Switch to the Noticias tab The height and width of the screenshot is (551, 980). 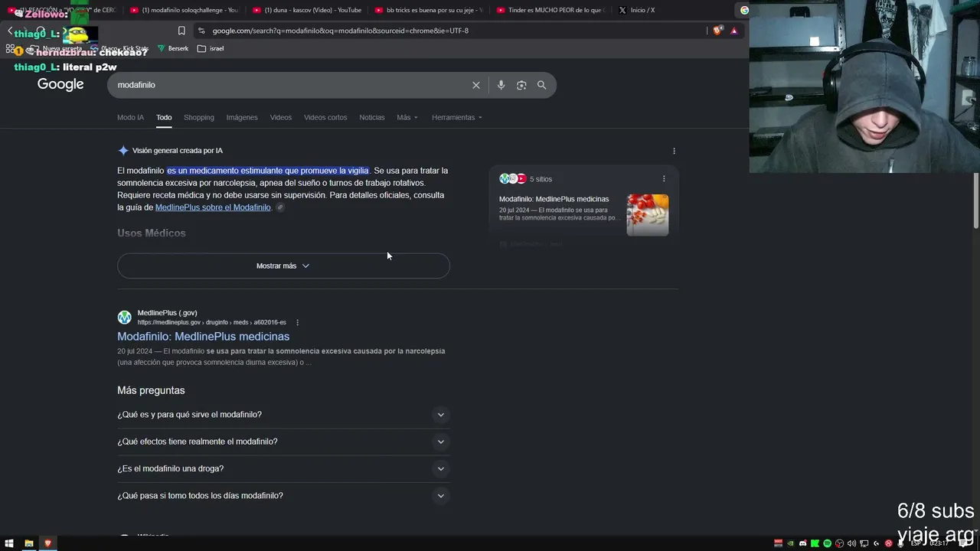click(x=372, y=117)
